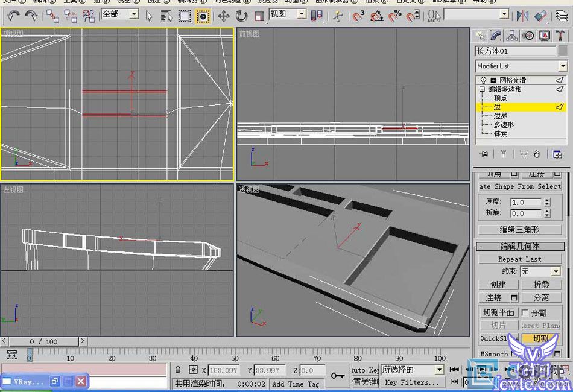Select the Unlink Selection tool
This screenshot has height=392, width=573.
pos(71,16)
